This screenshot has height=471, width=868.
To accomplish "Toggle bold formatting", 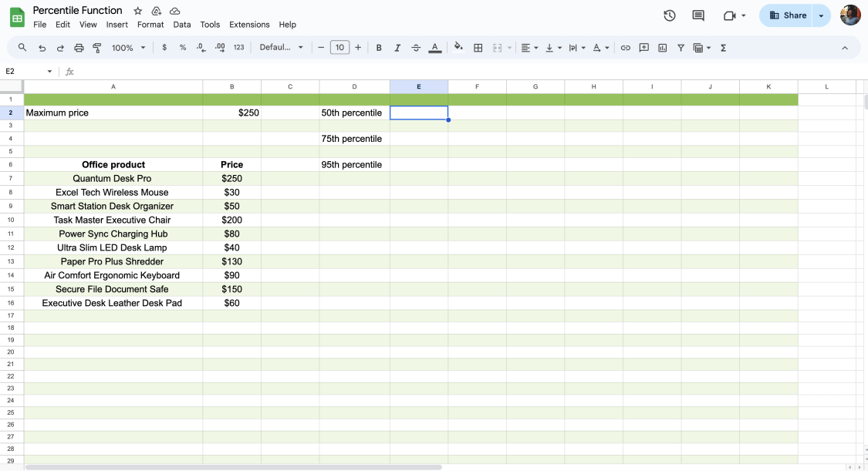I will point(379,47).
